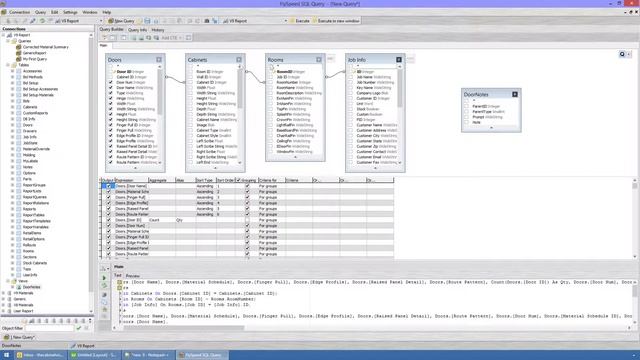Click the camera-like icon in main toolbar

pyautogui.click(x=207, y=21)
